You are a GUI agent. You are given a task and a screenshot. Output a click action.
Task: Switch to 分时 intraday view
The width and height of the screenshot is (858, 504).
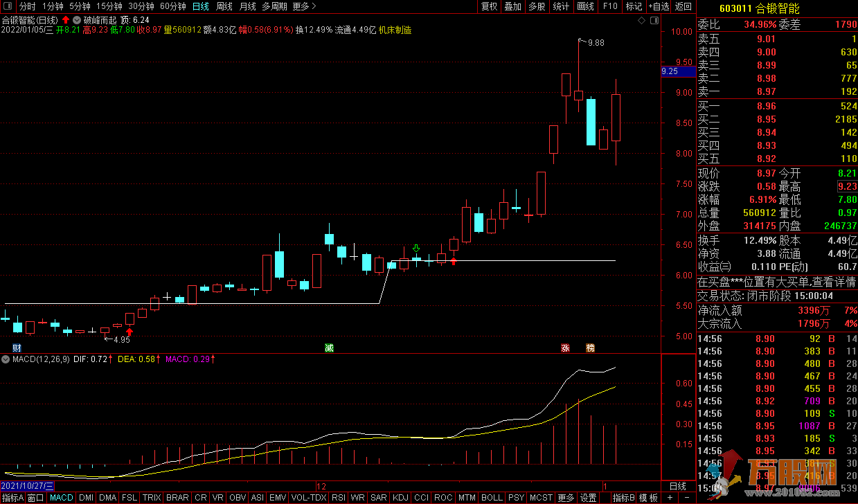click(x=27, y=6)
